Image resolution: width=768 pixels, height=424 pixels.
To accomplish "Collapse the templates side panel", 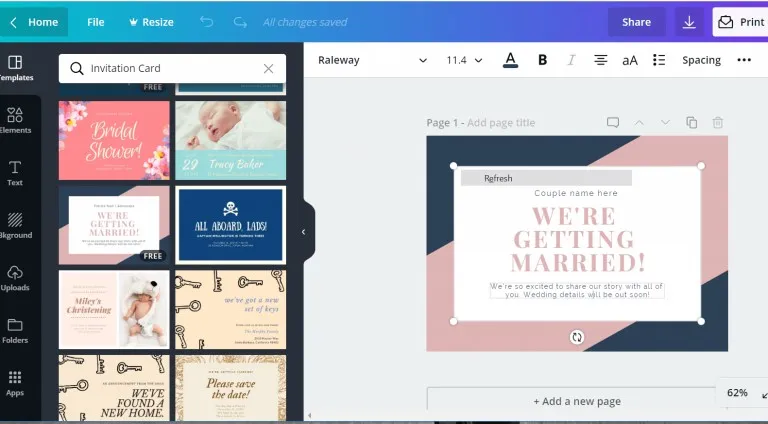I will pyautogui.click(x=304, y=232).
